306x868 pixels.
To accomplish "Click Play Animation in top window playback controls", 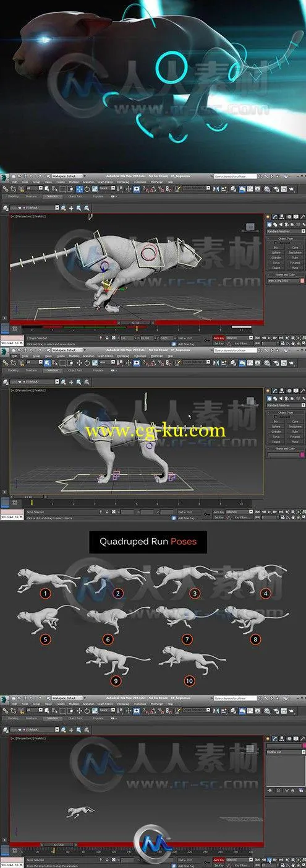I will 269,338.
